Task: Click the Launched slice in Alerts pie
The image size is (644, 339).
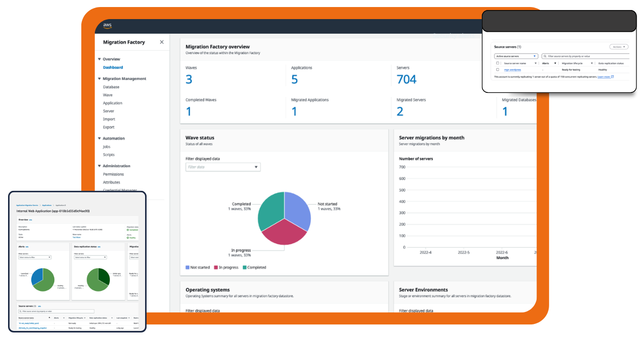Action: tap(37, 277)
